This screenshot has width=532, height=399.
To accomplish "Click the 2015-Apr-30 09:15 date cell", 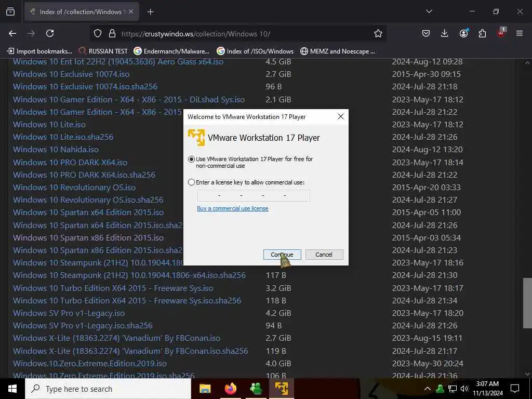I will pyautogui.click(x=426, y=74).
